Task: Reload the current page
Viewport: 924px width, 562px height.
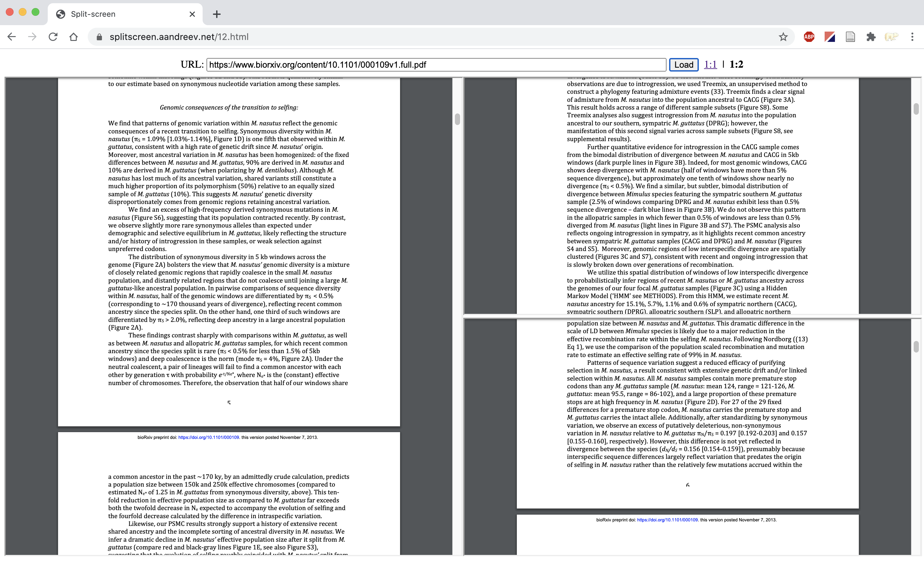Action: pos(53,37)
